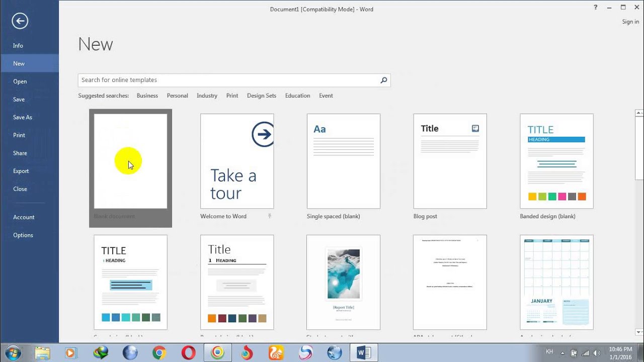
Task: Open Microsoft Word Help question mark
Action: [596, 8]
